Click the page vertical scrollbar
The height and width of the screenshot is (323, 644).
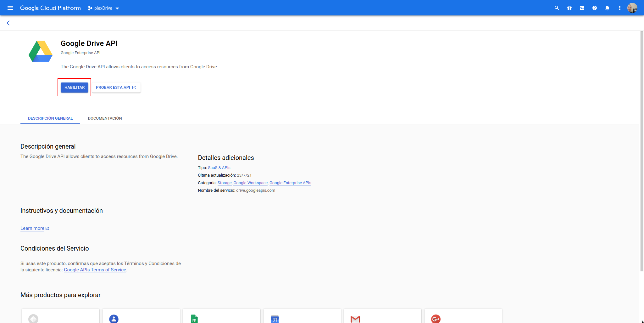tap(641, 151)
